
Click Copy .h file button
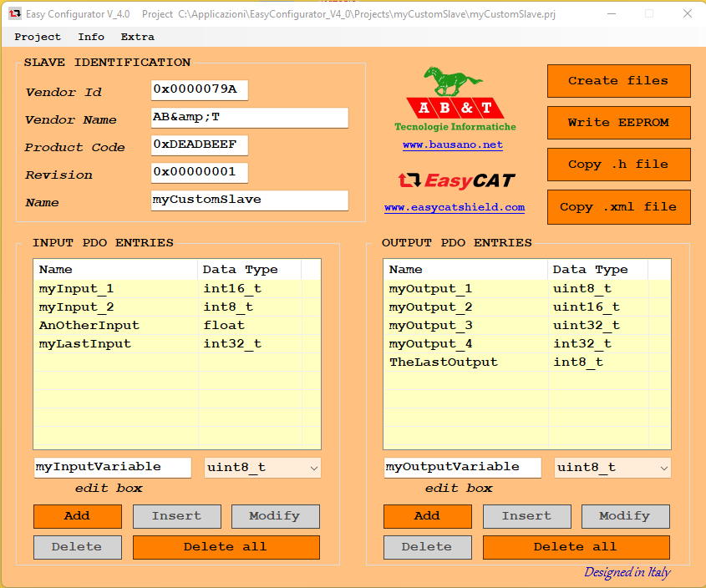(x=618, y=165)
